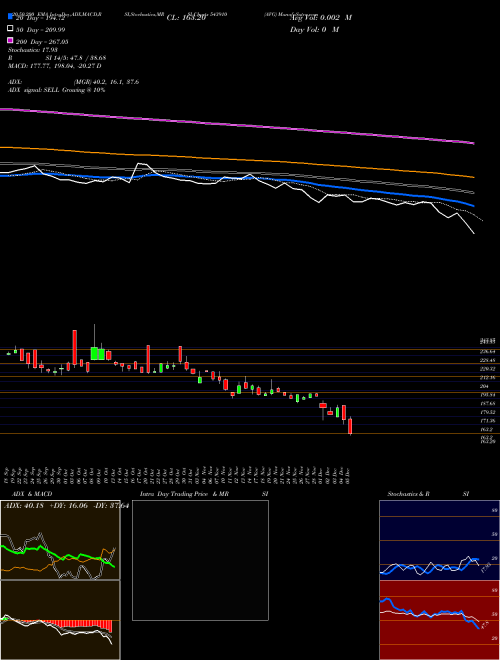The height and width of the screenshot is (660, 500).
Task: Click the last red candlestick at 163.2
Action: [350, 426]
